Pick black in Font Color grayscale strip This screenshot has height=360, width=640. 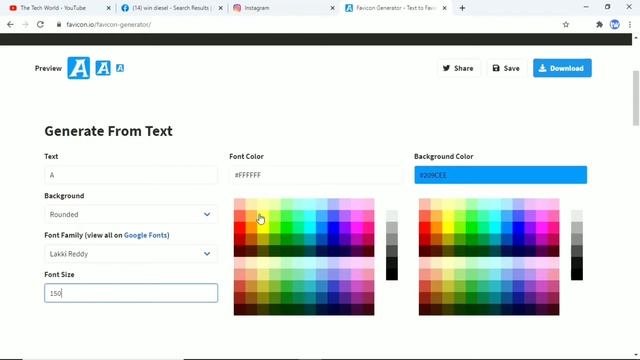tap(392, 274)
